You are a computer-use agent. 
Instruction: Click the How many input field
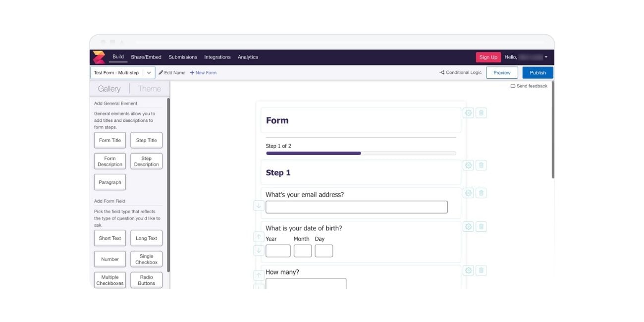tap(306, 284)
